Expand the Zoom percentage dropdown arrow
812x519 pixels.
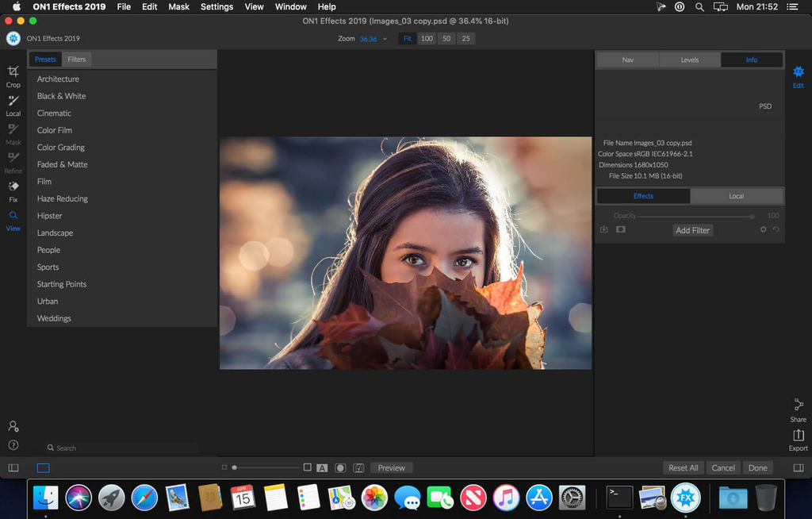tap(385, 39)
